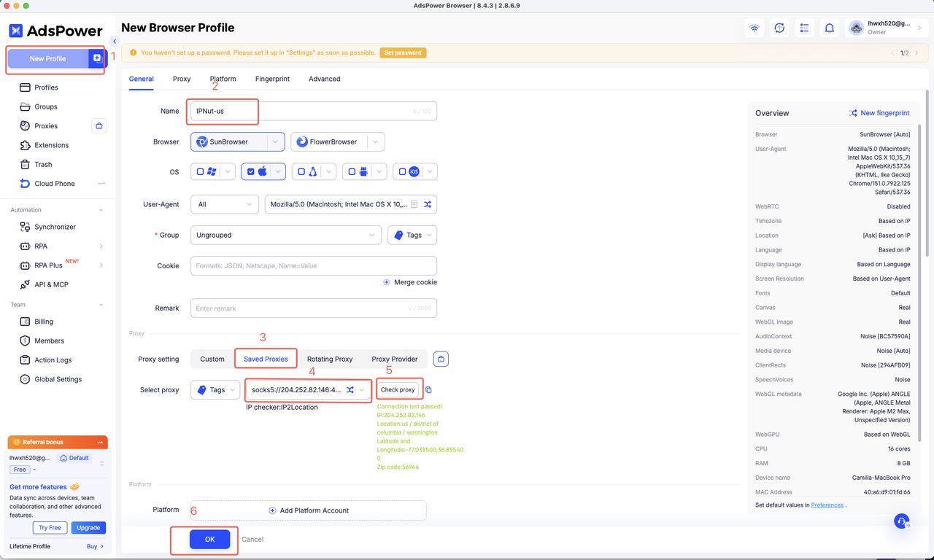Generate a New fingerprint
934x560 pixels.
click(879, 113)
